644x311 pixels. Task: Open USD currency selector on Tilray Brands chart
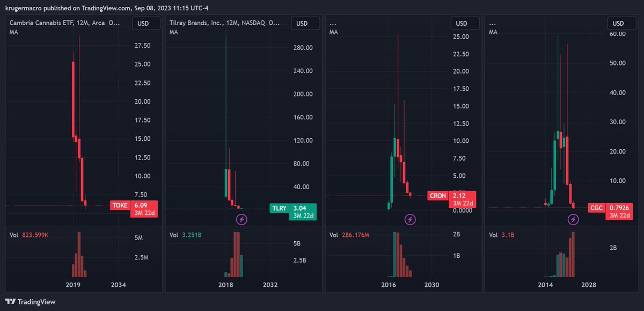[305, 23]
